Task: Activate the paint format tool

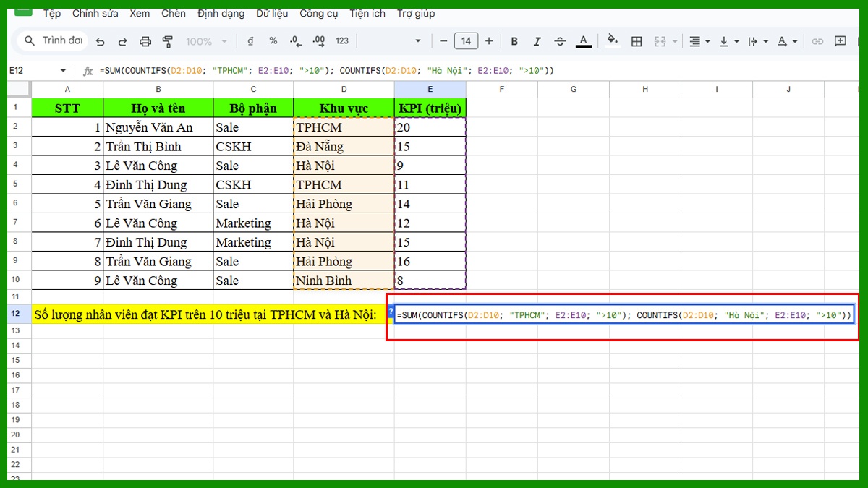Action: [168, 41]
